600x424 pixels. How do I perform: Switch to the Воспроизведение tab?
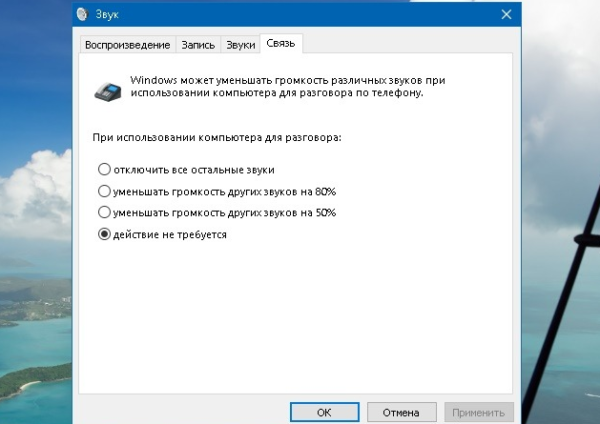[x=125, y=44]
